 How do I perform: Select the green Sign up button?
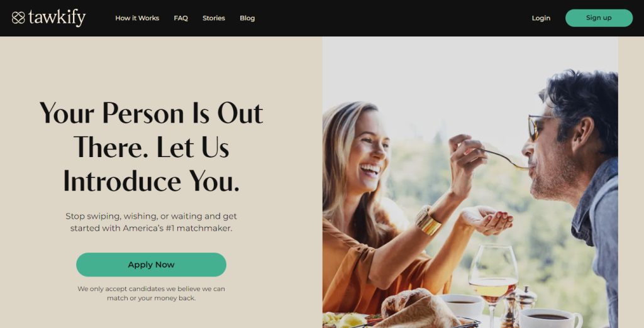coord(599,18)
